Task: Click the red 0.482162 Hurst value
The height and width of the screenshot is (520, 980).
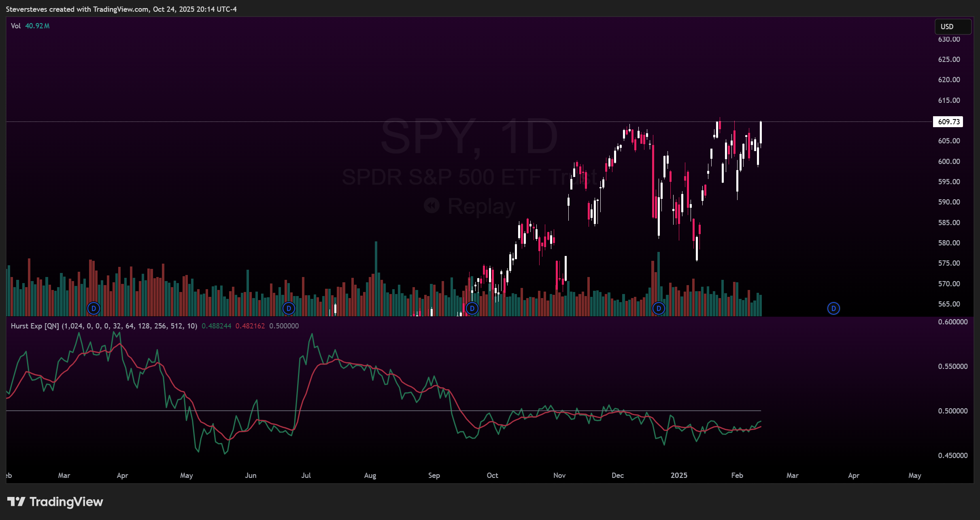Action: pos(250,326)
